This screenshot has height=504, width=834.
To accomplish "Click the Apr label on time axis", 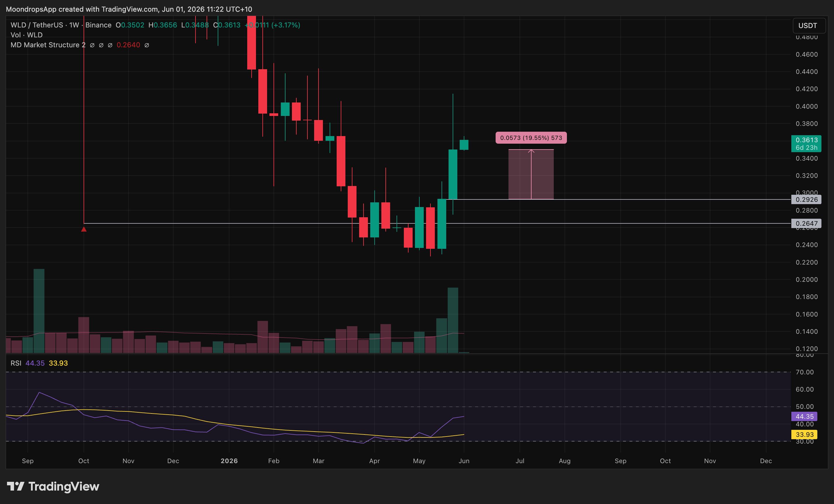I will coord(374,461).
